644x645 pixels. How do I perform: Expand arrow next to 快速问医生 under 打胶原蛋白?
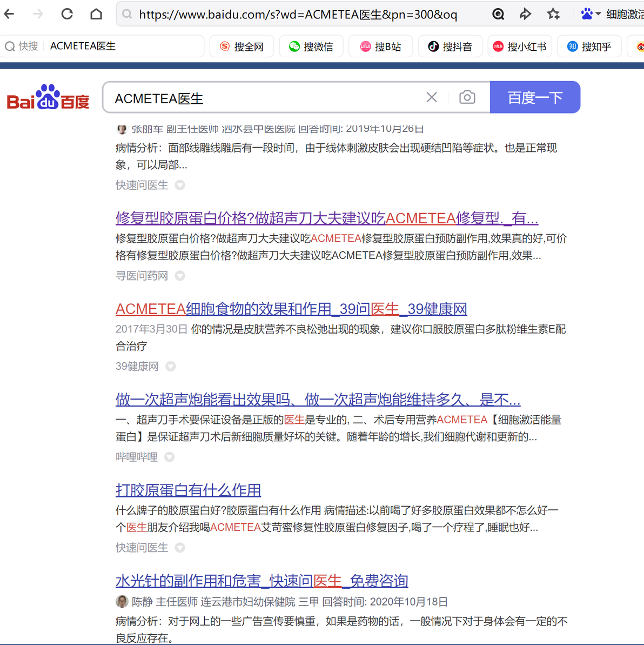180,548
